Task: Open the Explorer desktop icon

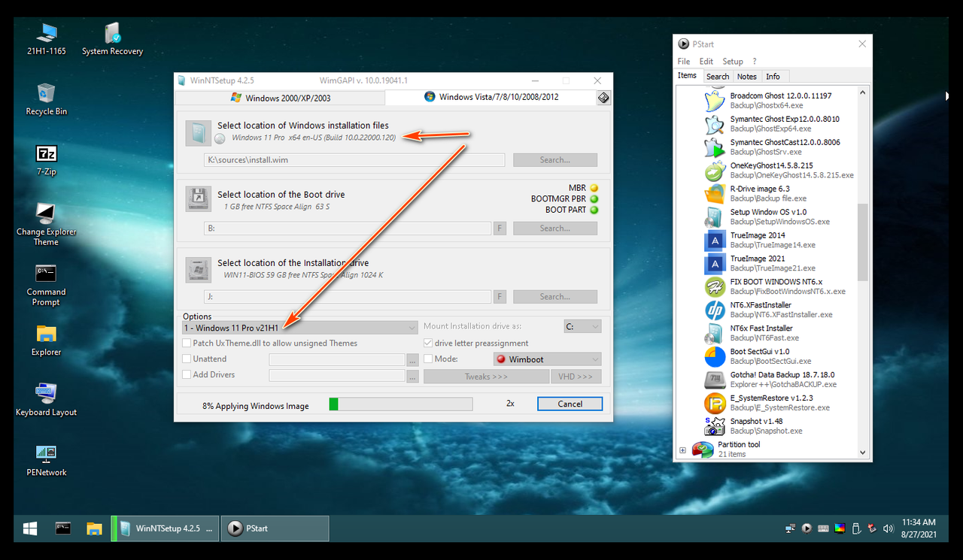Action: (47, 340)
